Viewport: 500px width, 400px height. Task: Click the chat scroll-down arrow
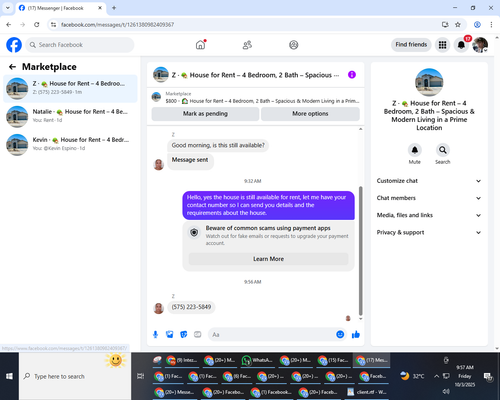coord(360,319)
